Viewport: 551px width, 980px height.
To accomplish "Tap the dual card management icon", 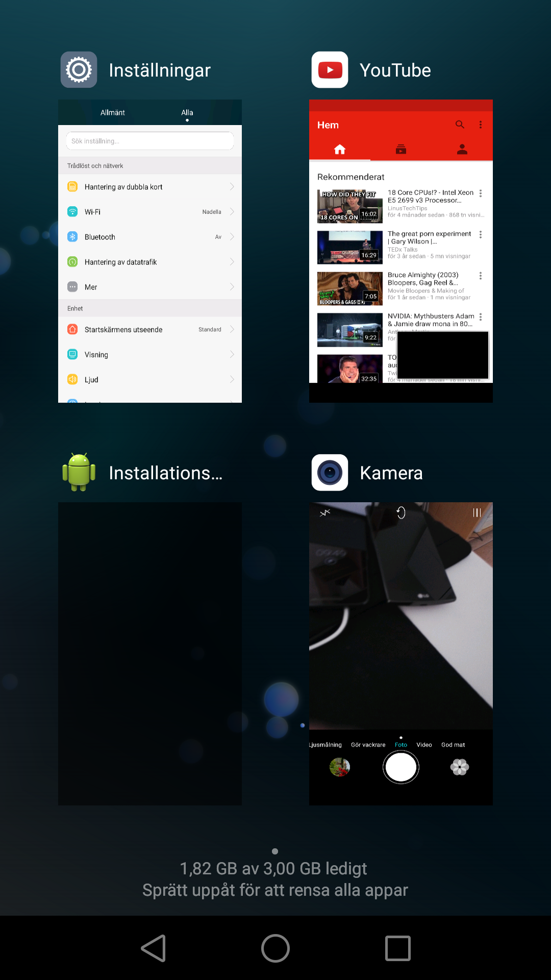I will pos(72,187).
